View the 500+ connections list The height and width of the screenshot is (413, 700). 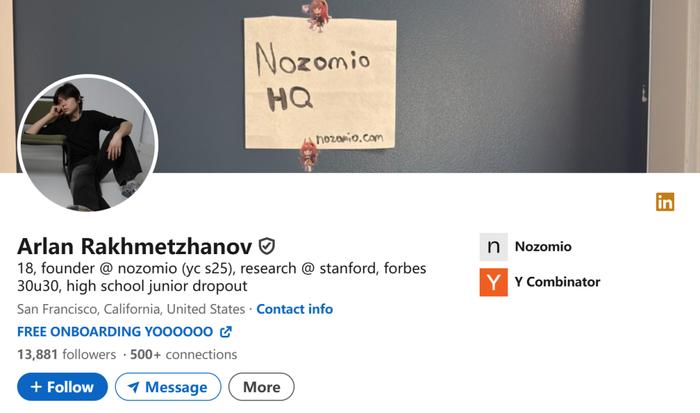(183, 355)
